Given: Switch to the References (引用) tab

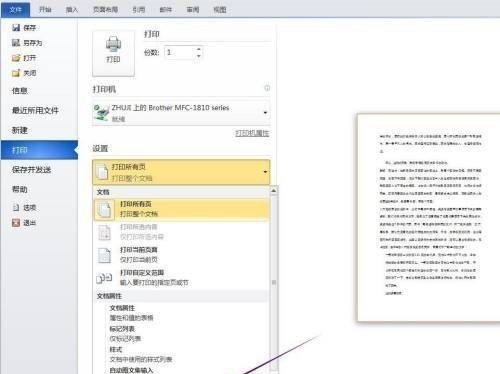Looking at the screenshot, I should (x=138, y=10).
